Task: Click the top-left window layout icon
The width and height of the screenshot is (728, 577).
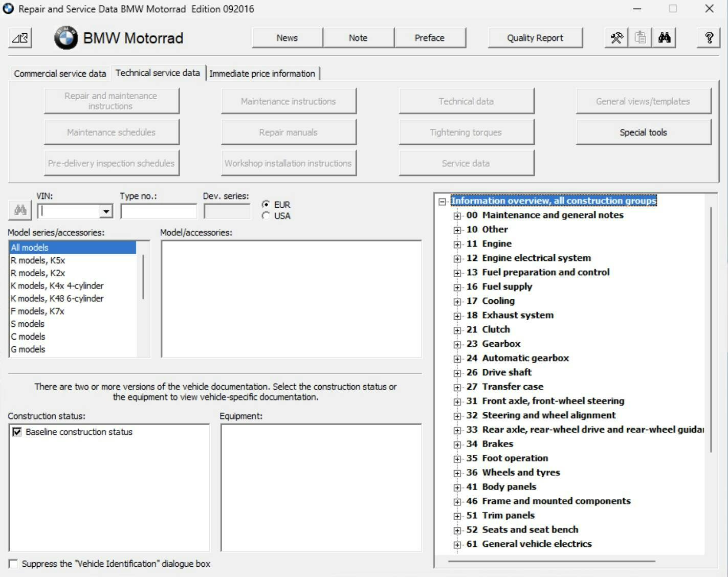Action: (x=20, y=38)
